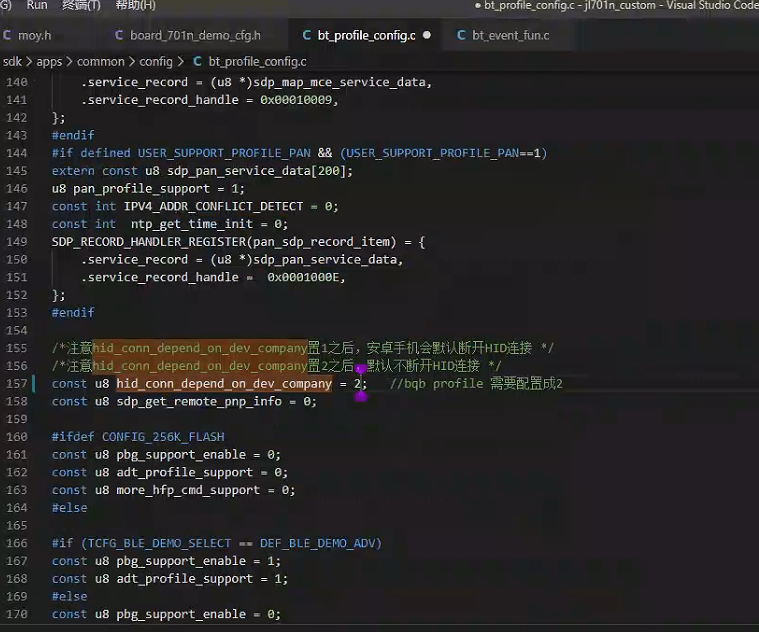
Task: Click 0x00010009 handle value on line 141
Action: pyautogui.click(x=296, y=100)
